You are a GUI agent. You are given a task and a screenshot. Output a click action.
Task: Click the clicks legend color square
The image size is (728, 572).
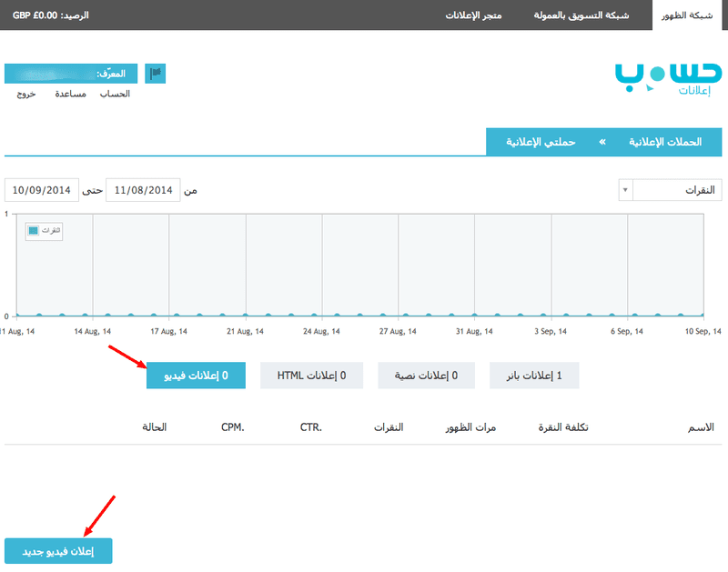(x=34, y=231)
